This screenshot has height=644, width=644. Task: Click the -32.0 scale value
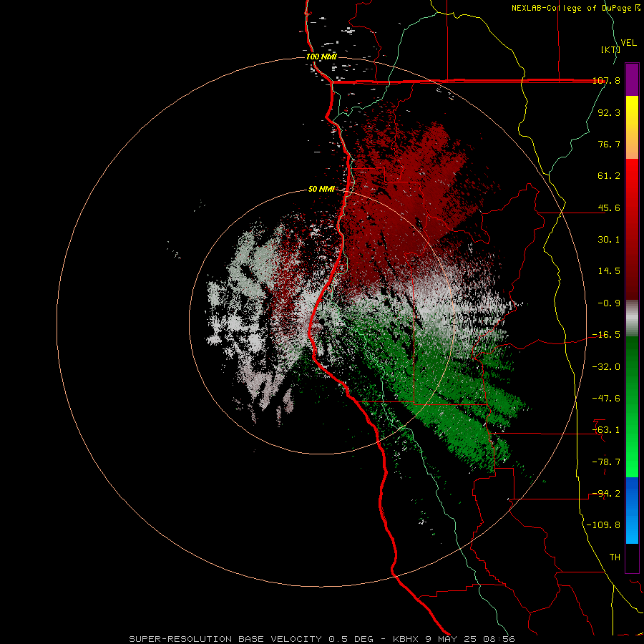tap(607, 367)
